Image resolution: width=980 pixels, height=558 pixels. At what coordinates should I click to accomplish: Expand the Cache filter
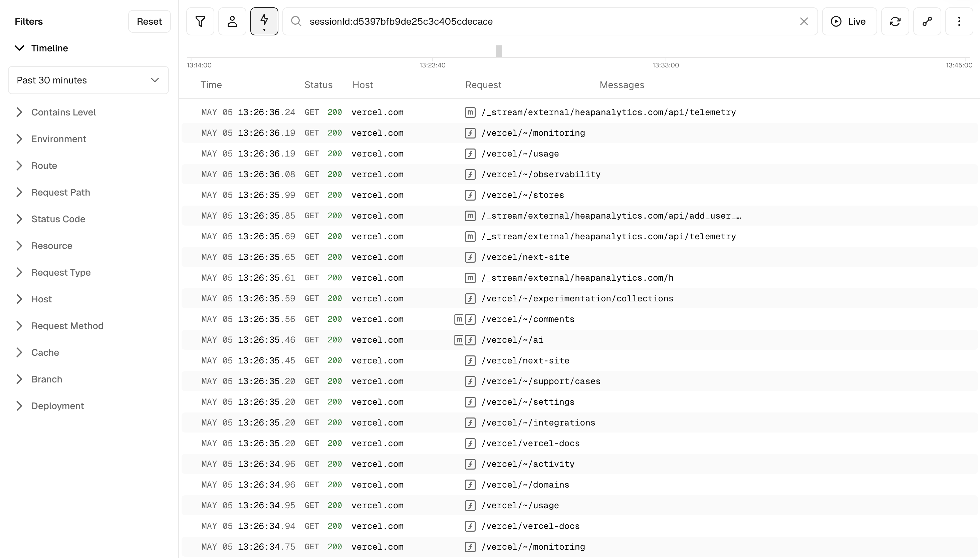tap(37, 352)
